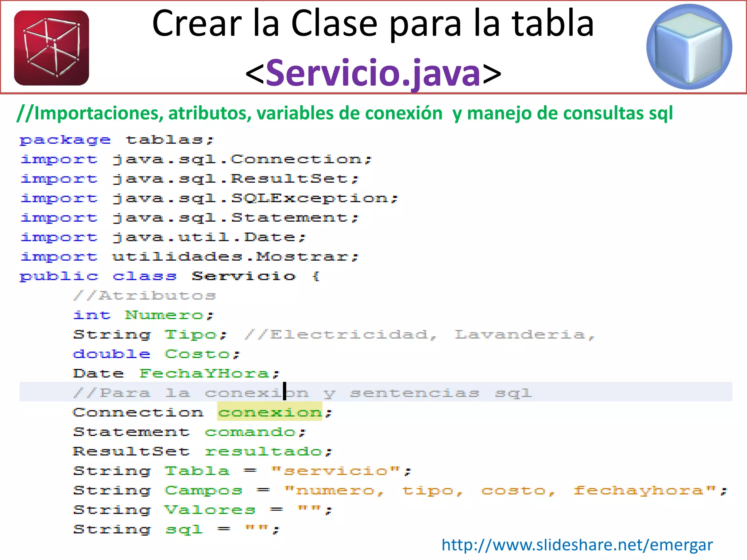Click the 'package tablas;' line
The width and height of the screenshot is (747, 560).
coord(116,140)
